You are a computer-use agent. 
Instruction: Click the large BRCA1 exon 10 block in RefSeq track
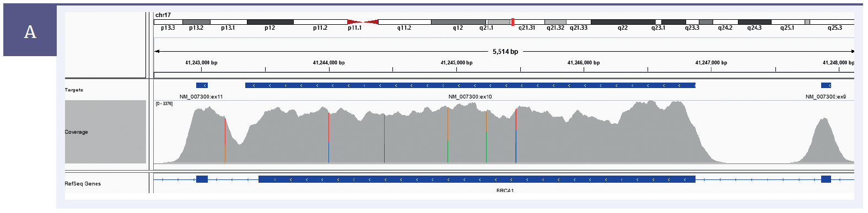pos(477,179)
